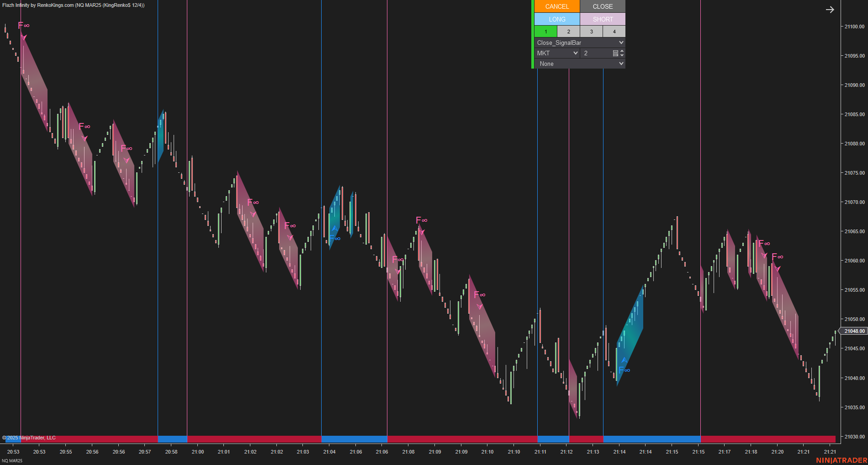Select quantity preset button 3
The width and height of the screenshot is (868, 465).
(591, 31)
